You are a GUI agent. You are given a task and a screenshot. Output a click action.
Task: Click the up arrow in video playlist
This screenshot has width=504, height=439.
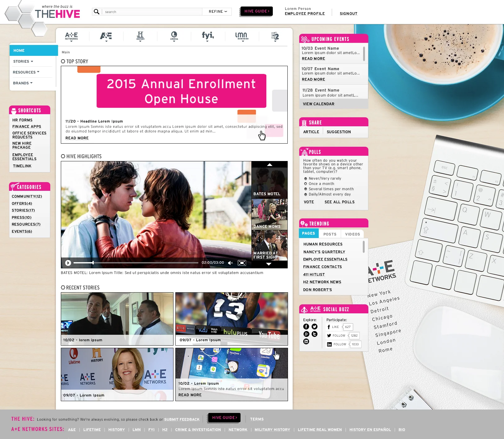pos(269,164)
